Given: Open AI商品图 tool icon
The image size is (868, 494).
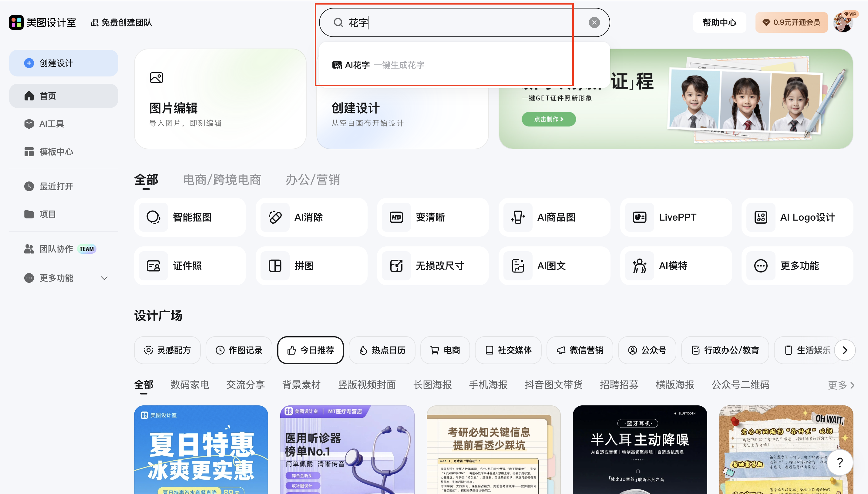Looking at the screenshot, I should [518, 217].
